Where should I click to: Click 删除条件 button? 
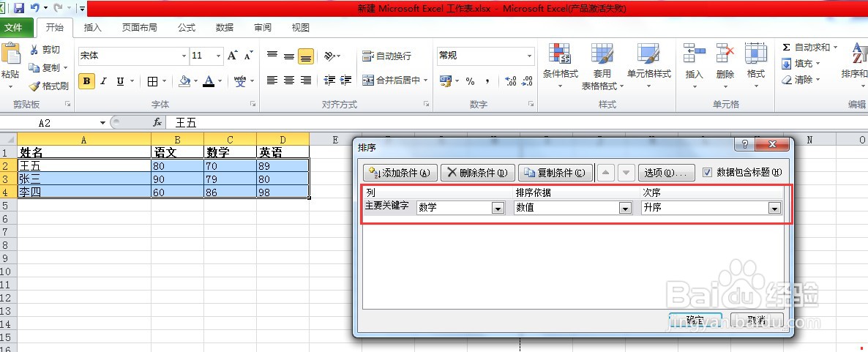point(478,173)
